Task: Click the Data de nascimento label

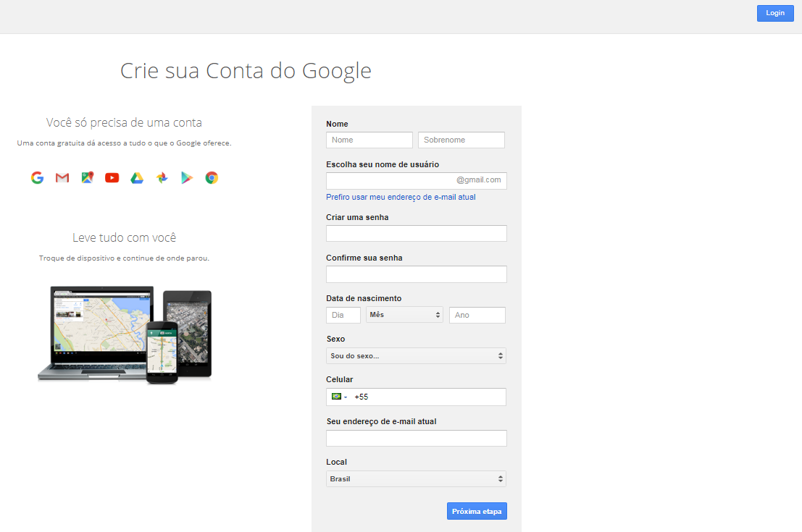Action: point(364,298)
